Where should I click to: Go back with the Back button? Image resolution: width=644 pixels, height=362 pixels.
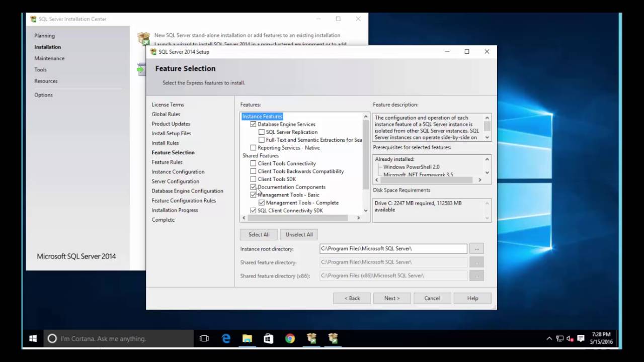(x=352, y=298)
